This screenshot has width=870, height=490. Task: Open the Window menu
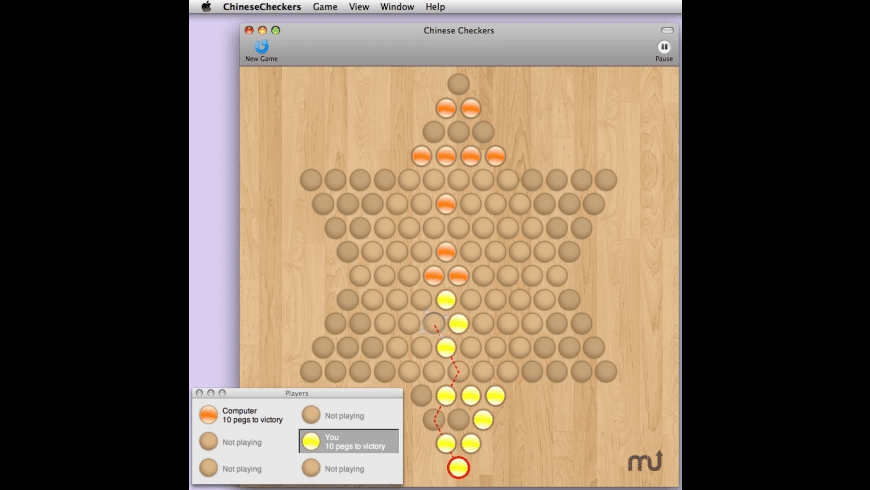pyautogui.click(x=397, y=7)
